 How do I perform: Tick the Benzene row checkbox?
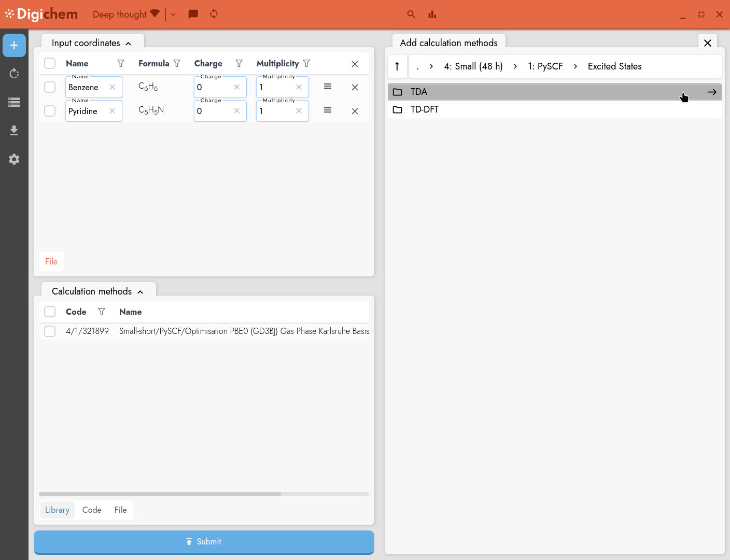point(50,87)
